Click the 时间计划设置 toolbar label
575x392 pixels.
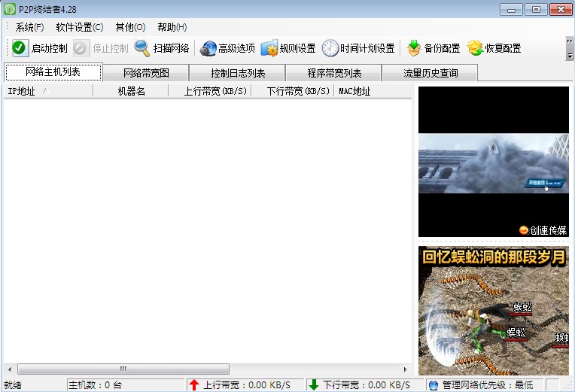[367, 48]
